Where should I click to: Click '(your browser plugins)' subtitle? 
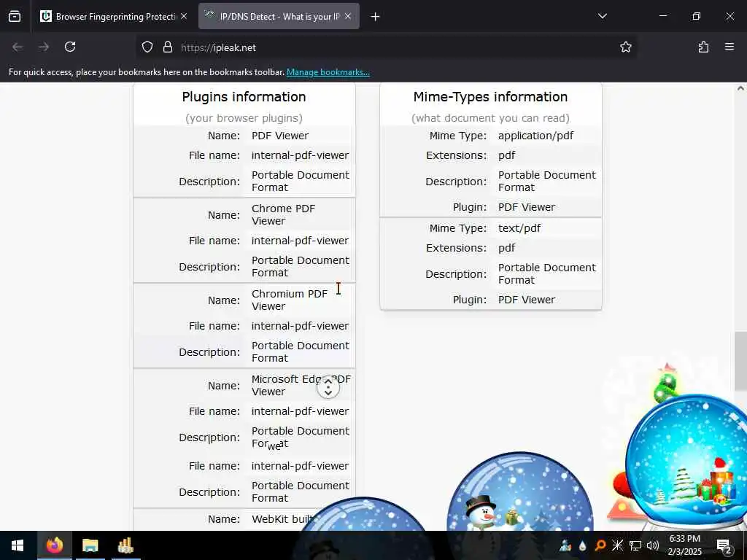[244, 118]
